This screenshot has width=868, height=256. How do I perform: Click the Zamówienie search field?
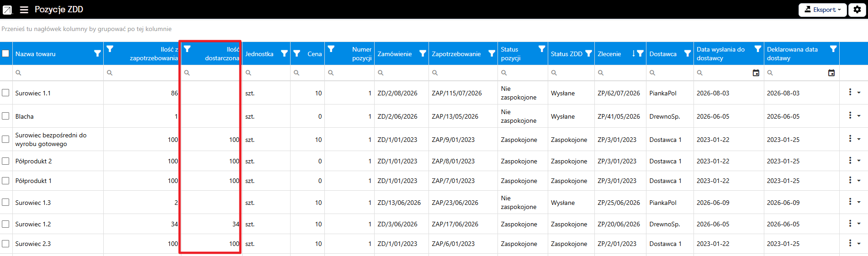tap(402, 73)
